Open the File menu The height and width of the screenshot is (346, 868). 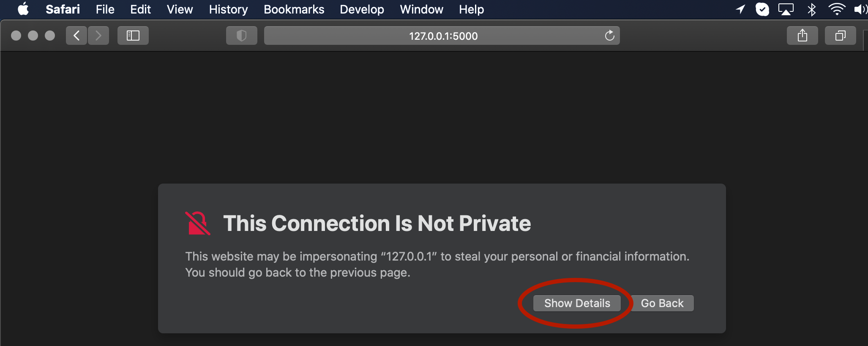click(x=105, y=9)
